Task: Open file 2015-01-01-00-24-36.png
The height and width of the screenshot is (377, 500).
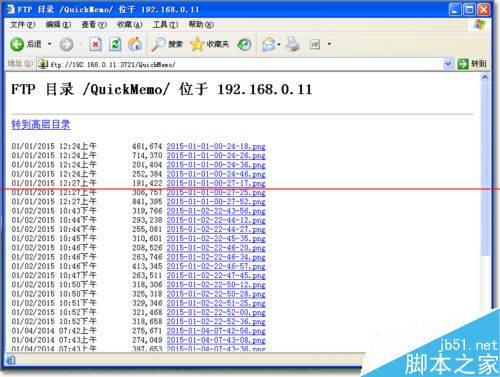Action: (x=216, y=165)
